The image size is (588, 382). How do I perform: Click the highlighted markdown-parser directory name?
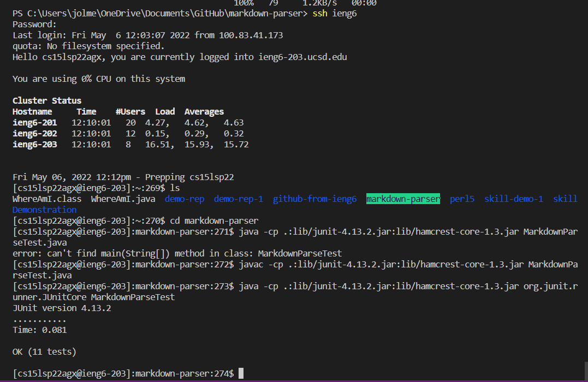click(403, 199)
